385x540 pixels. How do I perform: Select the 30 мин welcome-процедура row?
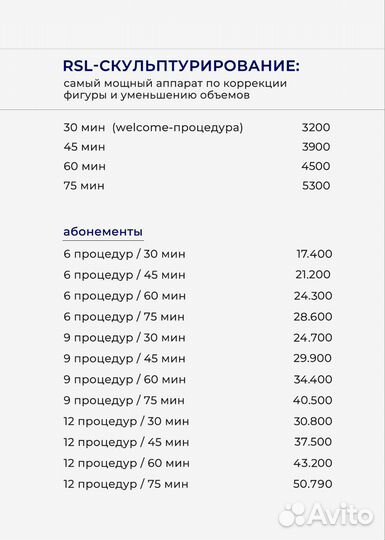[x=197, y=127]
